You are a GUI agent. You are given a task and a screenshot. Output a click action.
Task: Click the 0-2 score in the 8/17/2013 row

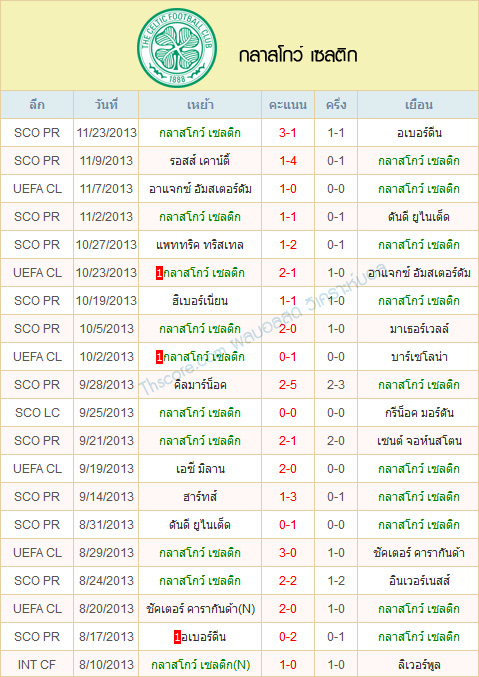click(x=288, y=637)
